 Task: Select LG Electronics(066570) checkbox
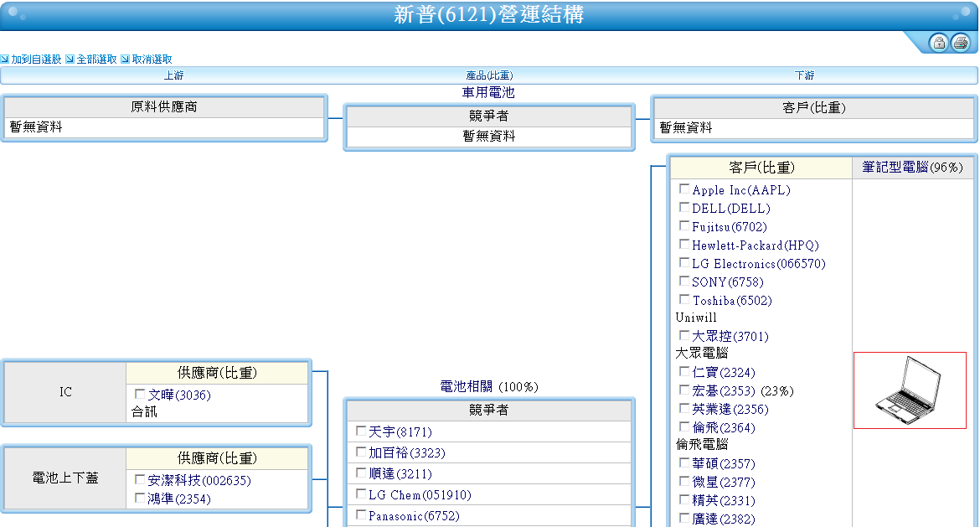[x=684, y=262]
